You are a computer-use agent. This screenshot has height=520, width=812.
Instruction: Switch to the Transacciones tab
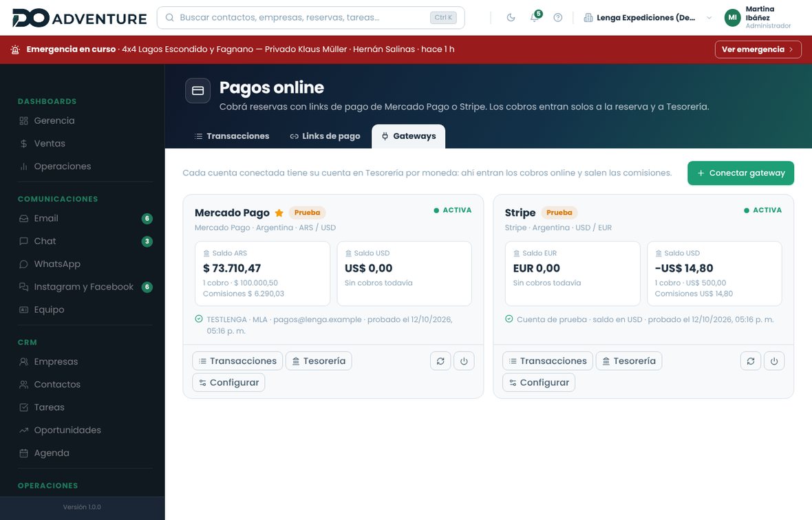pyautogui.click(x=231, y=136)
